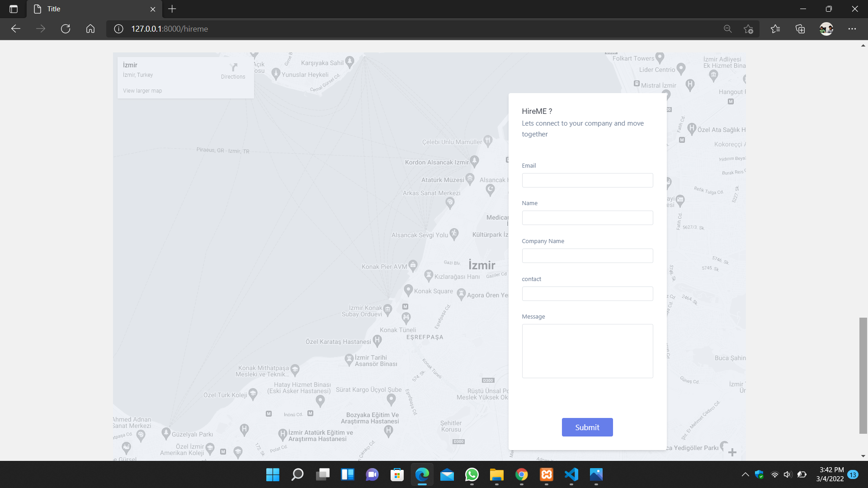The height and width of the screenshot is (488, 868).
Task: Click the zoom-out magnifier in address bar
Action: (728, 29)
